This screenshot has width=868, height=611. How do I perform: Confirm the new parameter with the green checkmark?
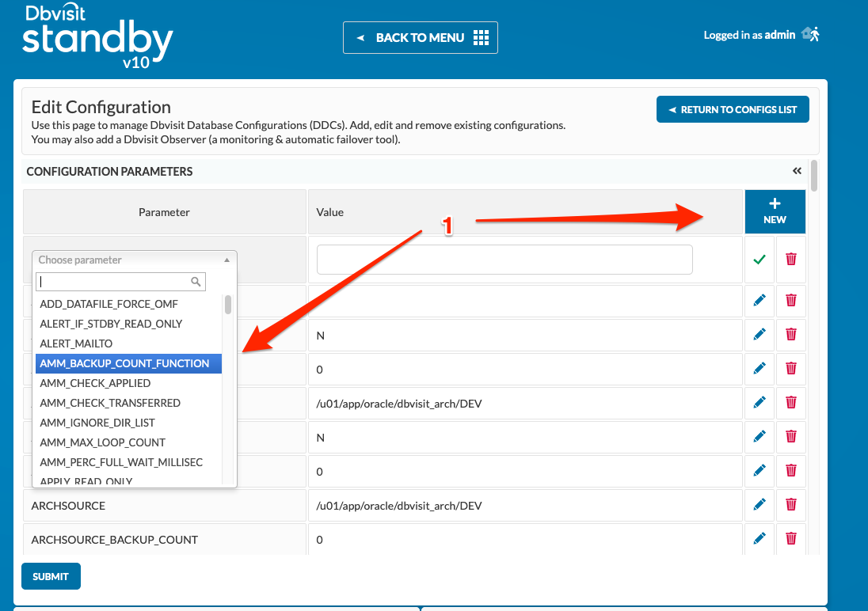pyautogui.click(x=759, y=259)
